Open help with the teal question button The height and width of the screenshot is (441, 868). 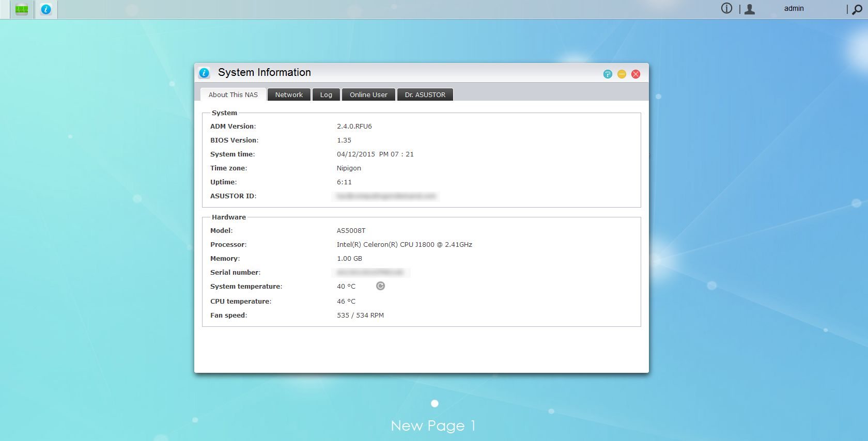(x=608, y=74)
